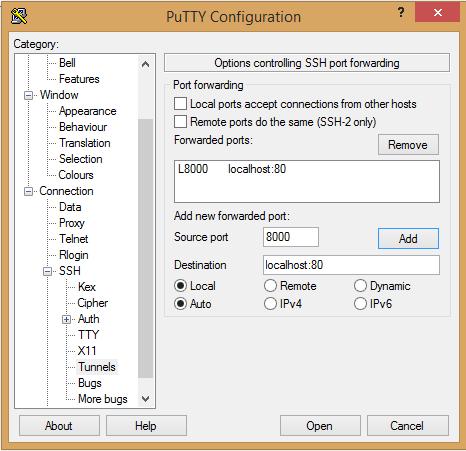
Task: Collapse the SSH tree node
Action: [x=48, y=271]
